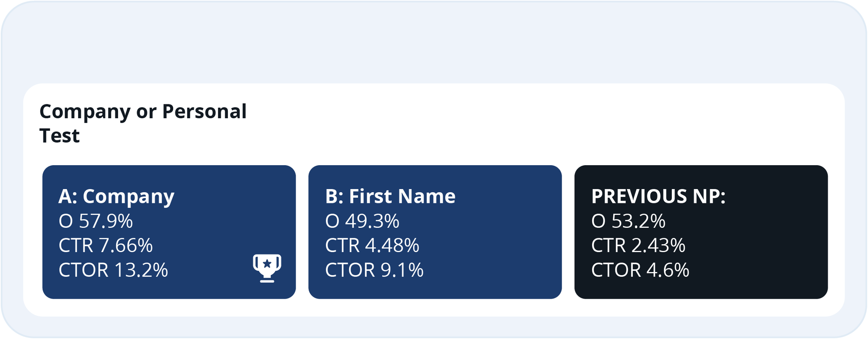Click the O 57.9% open rate
868x339 pixels.
(x=95, y=221)
